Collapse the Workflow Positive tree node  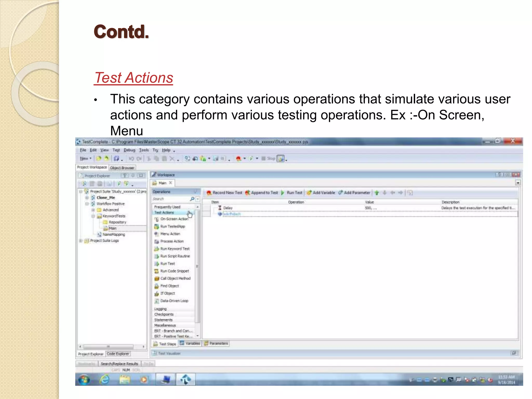(x=87, y=204)
